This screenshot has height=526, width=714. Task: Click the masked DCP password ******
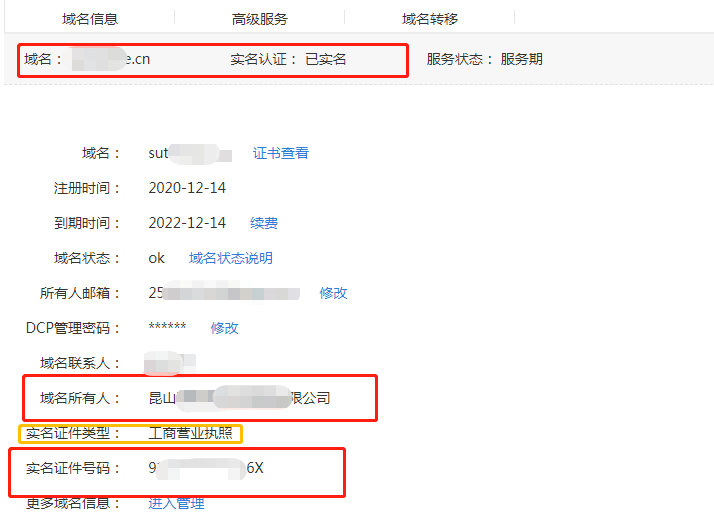coord(167,328)
